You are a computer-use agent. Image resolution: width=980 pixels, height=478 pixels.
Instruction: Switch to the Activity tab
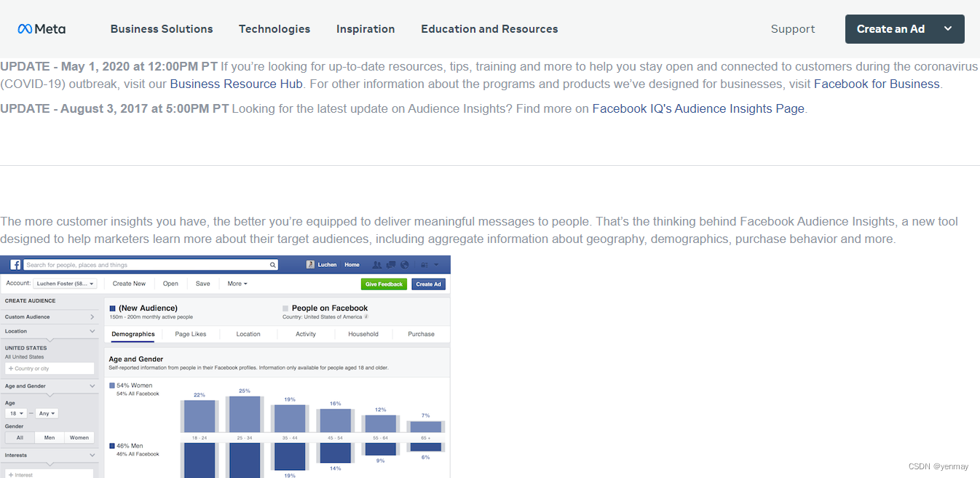306,334
